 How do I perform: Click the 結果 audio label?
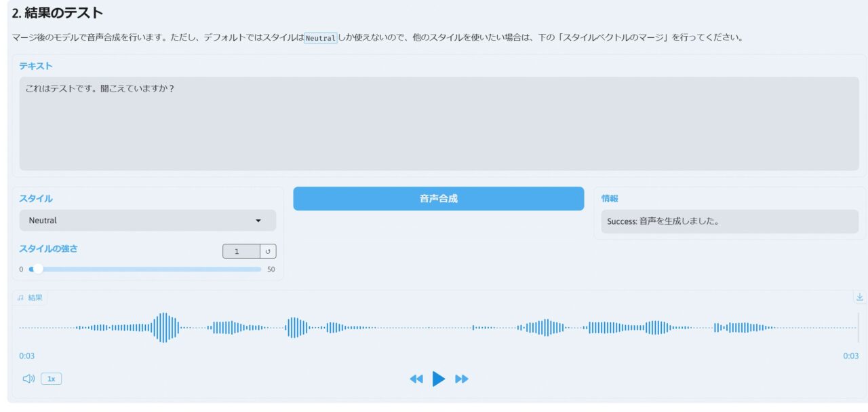click(x=30, y=298)
